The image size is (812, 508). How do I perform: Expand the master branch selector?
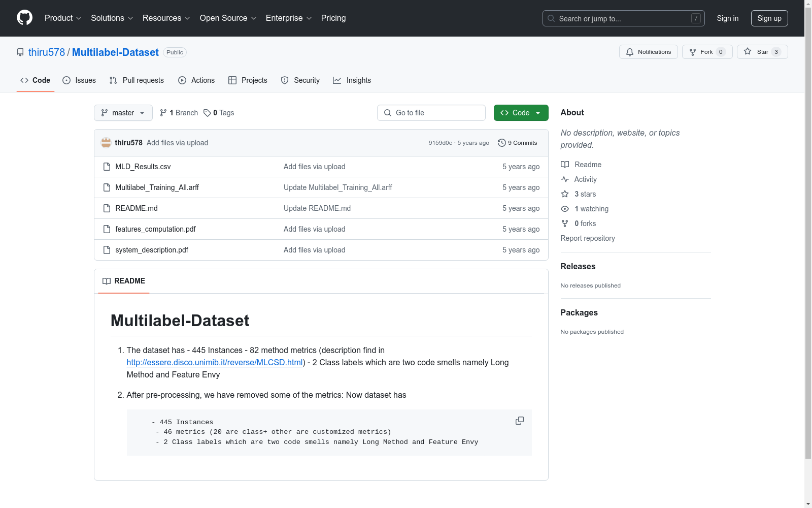123,113
